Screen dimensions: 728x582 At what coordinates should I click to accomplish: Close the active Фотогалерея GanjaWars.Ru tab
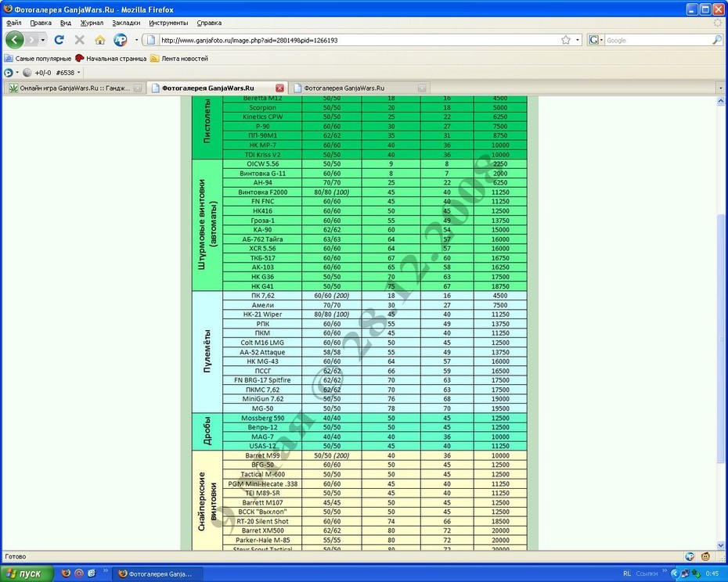279,88
